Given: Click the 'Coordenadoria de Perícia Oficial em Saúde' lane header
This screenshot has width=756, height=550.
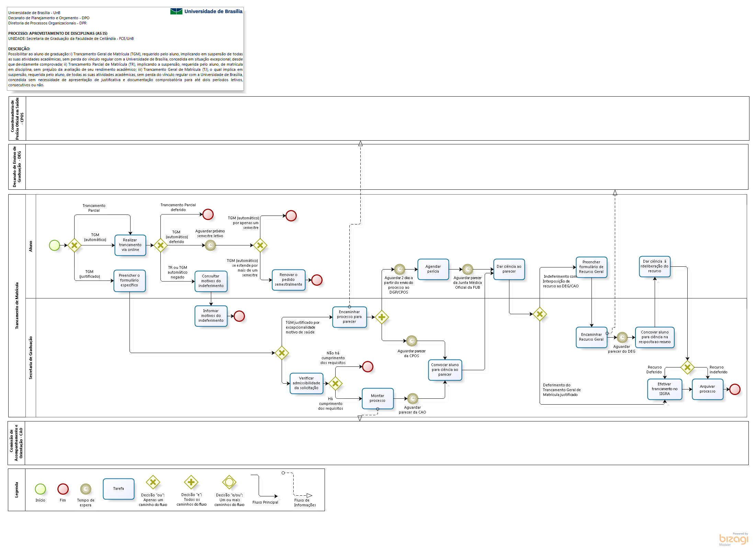Looking at the screenshot, I should (x=17, y=118).
